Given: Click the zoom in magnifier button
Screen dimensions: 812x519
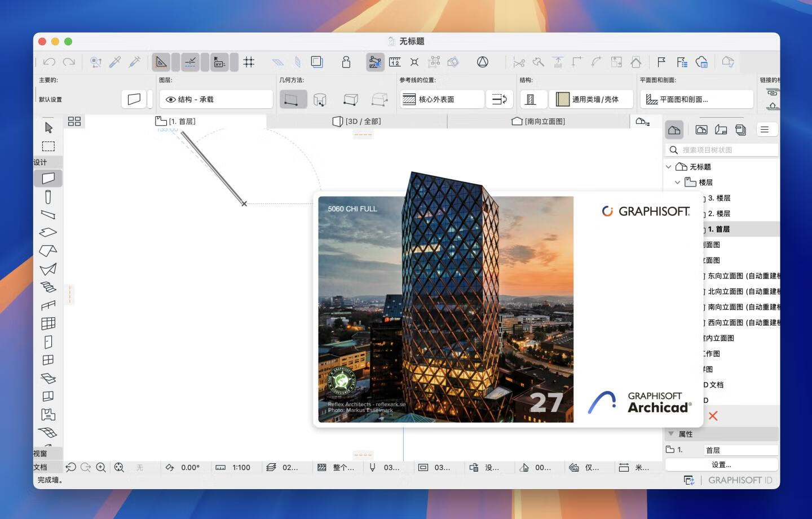Looking at the screenshot, I should point(101,467).
